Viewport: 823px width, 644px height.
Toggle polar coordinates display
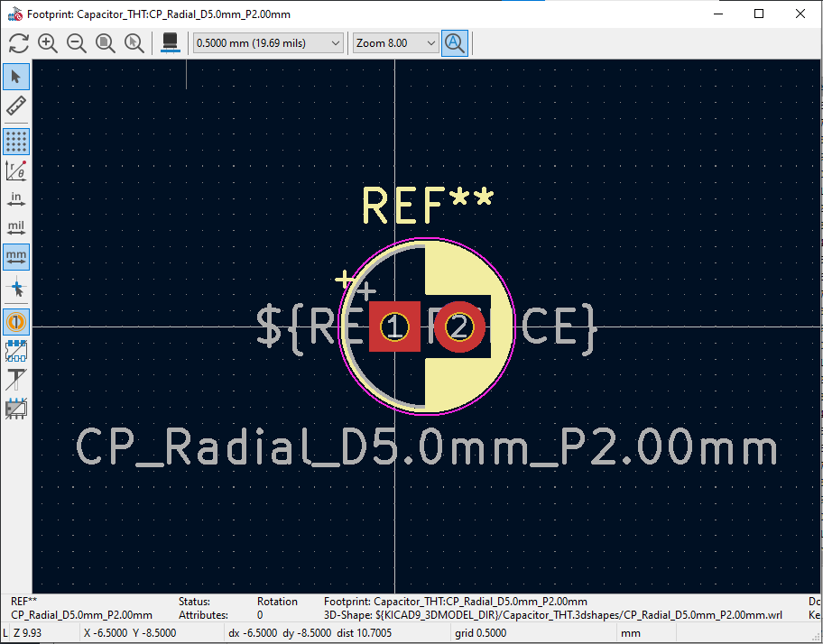click(x=16, y=170)
